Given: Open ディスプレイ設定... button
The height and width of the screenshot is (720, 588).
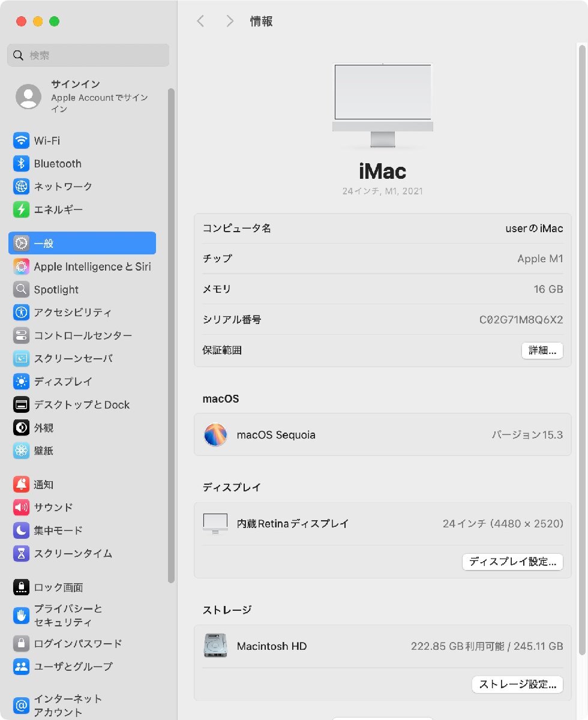Looking at the screenshot, I should [x=512, y=562].
